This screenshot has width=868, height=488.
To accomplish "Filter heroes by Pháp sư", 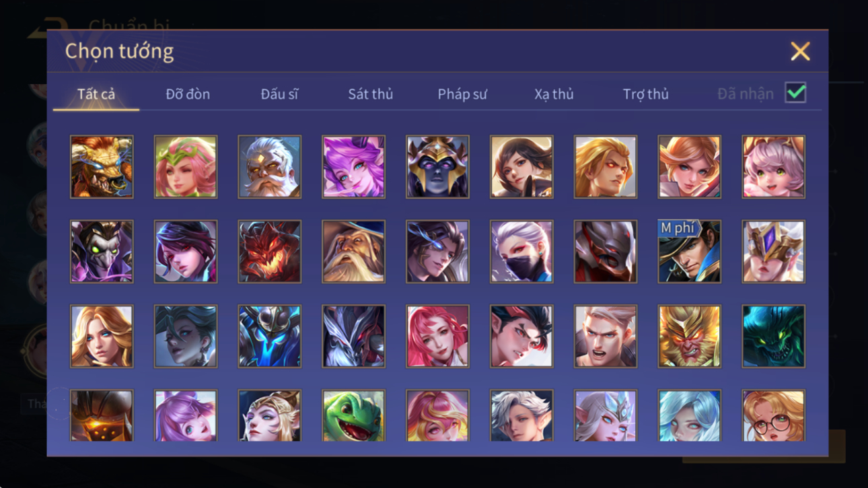I will (x=462, y=94).
